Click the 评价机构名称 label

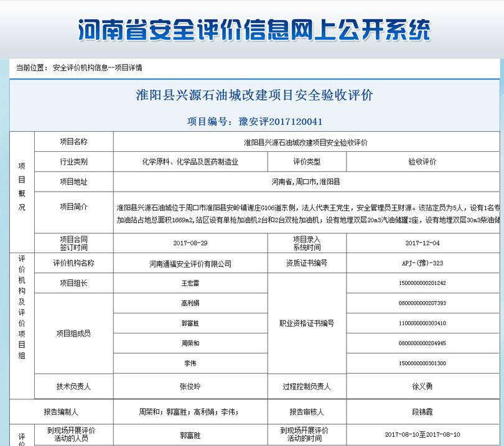point(73,263)
